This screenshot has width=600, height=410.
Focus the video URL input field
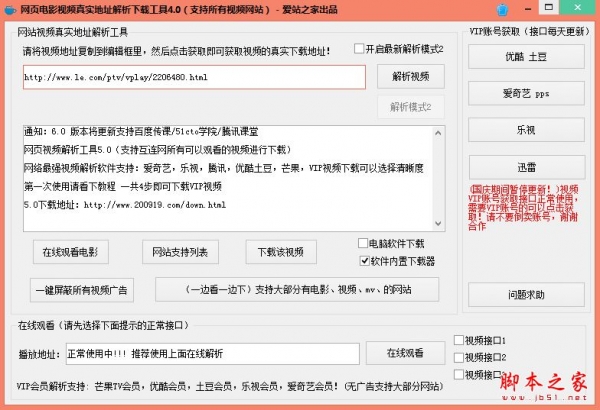[x=194, y=77]
